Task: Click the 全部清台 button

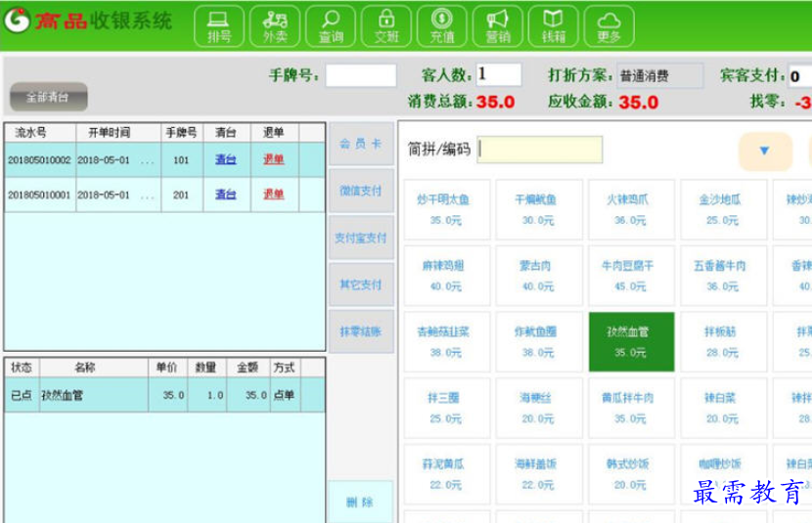Action: 49,97
